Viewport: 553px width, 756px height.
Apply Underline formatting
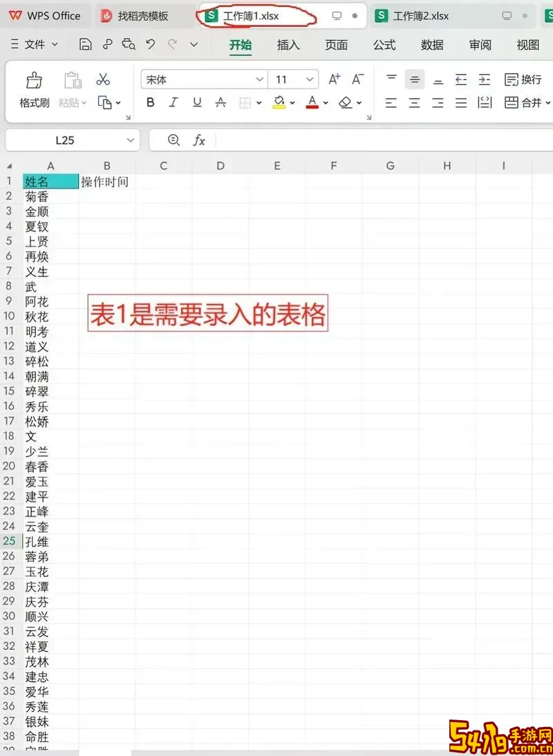point(197,102)
